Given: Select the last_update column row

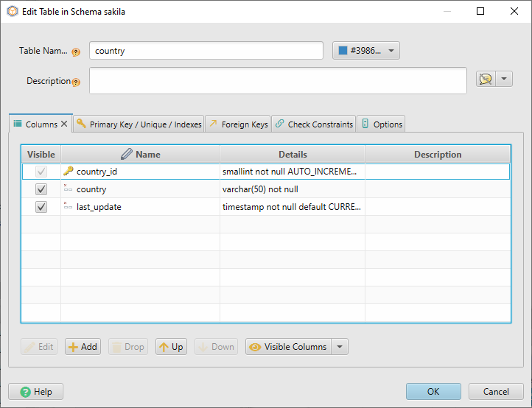Looking at the screenshot, I should (266, 207).
